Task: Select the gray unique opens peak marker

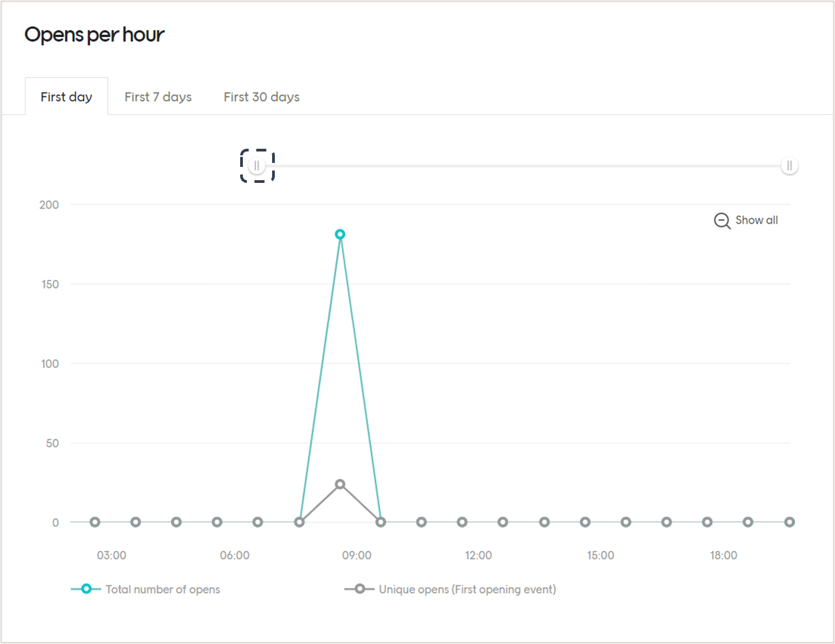Action: point(340,484)
